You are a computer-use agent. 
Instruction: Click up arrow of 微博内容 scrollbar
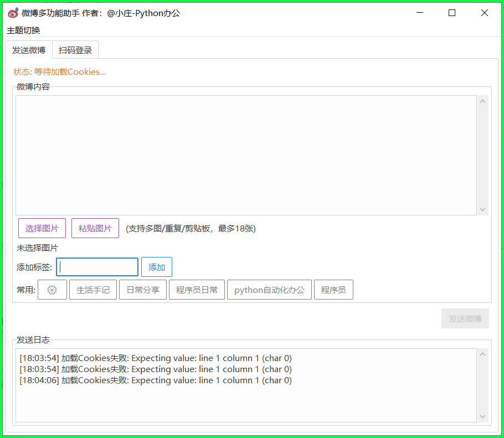point(482,101)
